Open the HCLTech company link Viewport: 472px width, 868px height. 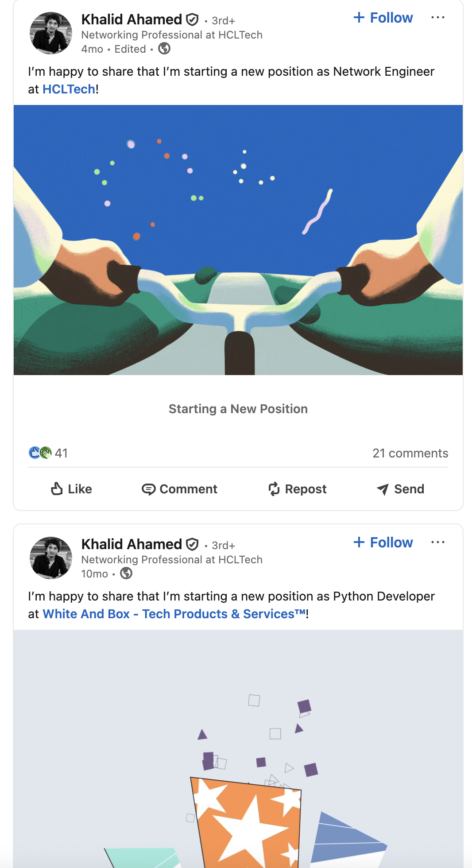(69, 89)
